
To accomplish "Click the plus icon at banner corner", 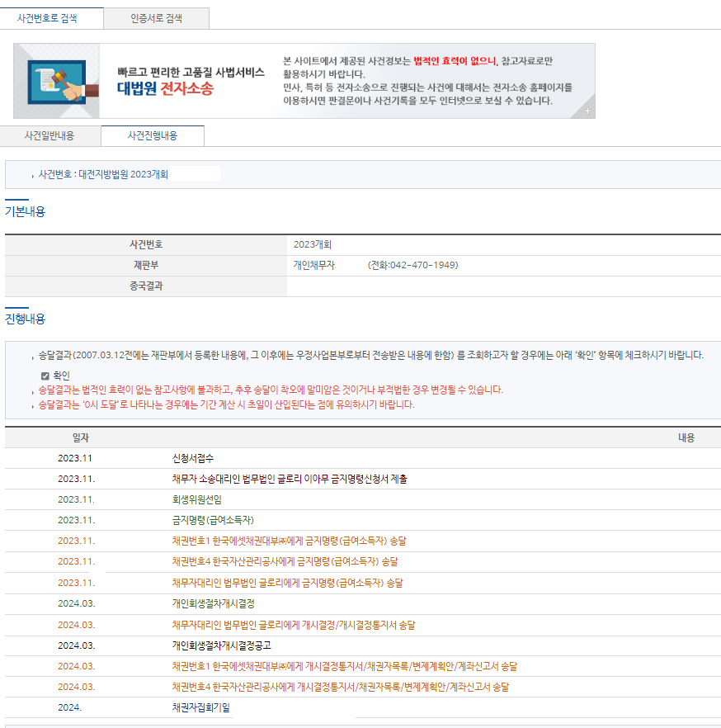I will (587, 111).
